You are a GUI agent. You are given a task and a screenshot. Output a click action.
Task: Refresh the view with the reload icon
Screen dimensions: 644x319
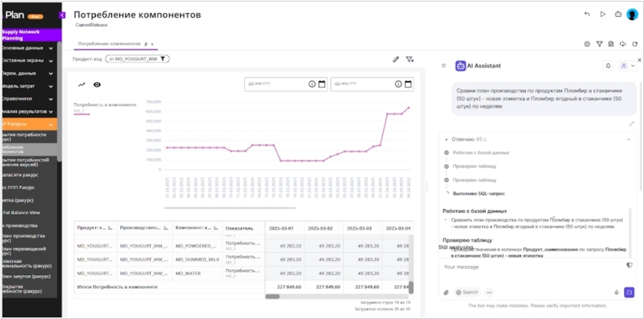click(x=635, y=44)
